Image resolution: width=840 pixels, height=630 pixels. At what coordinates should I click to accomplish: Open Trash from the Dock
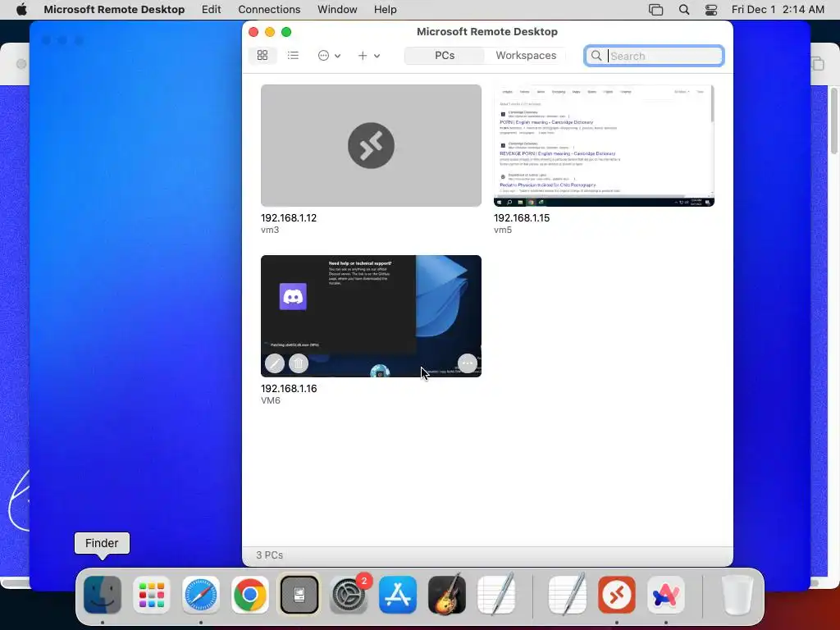coord(737,595)
